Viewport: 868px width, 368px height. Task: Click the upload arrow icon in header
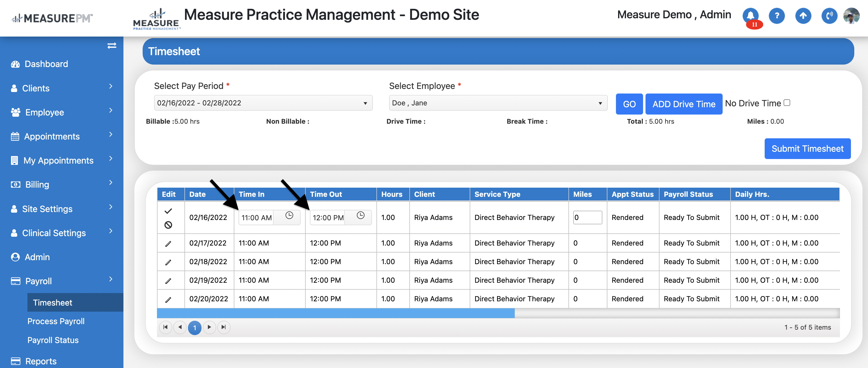[803, 16]
